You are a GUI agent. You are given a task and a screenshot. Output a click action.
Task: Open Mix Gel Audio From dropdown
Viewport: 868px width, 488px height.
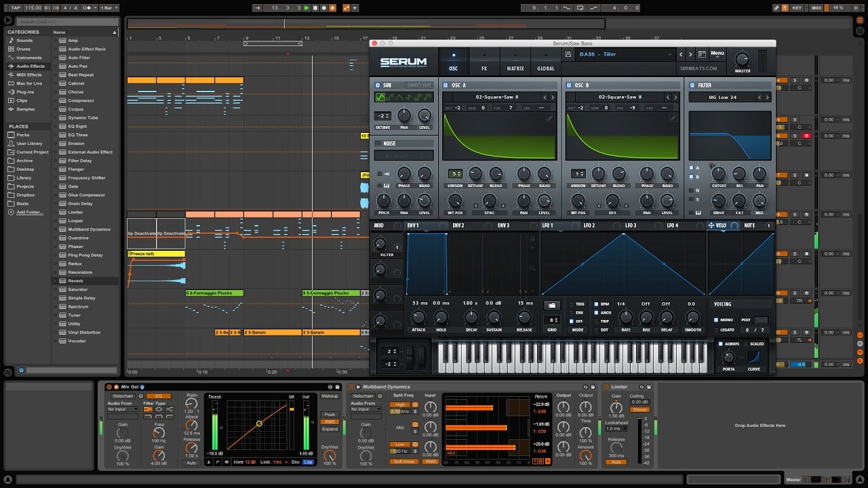pos(122,409)
